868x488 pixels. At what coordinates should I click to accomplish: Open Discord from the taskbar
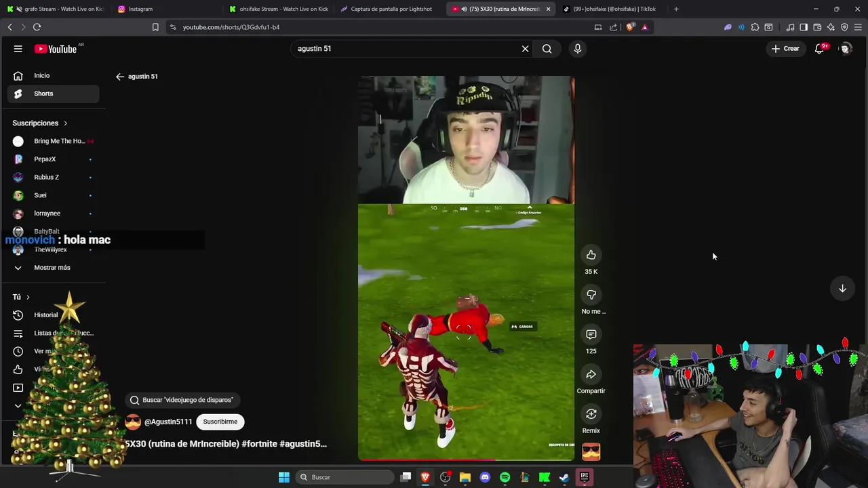tap(485, 477)
